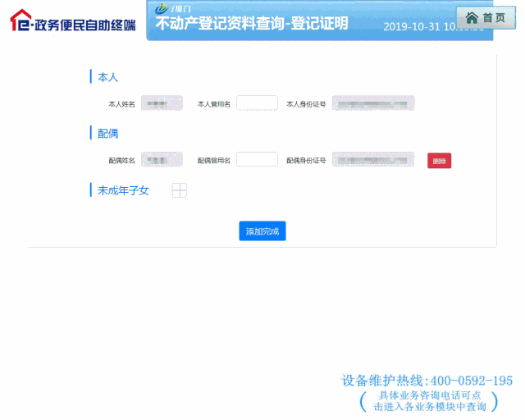Focus the 配偶曾用名 input field
525x420 pixels.
point(257,160)
